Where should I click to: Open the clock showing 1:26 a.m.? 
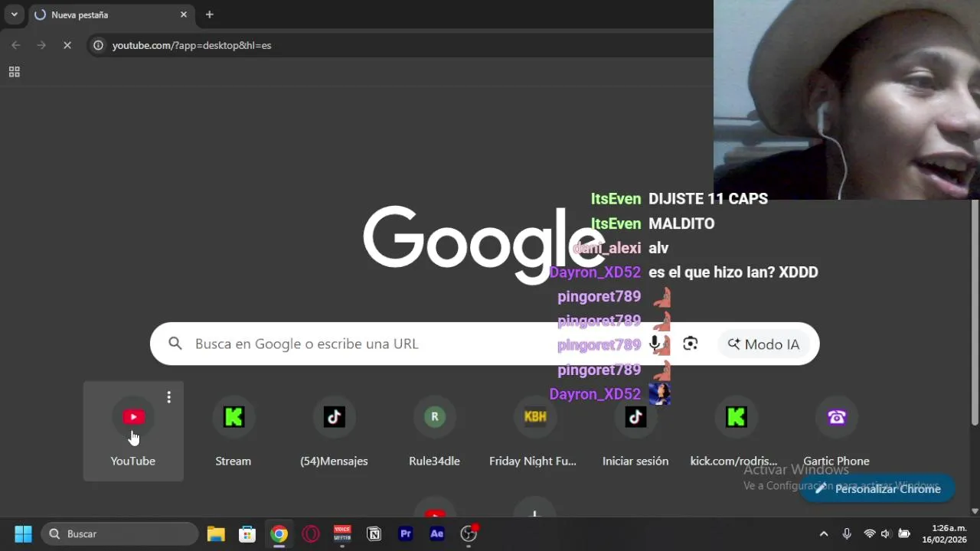coord(944,533)
